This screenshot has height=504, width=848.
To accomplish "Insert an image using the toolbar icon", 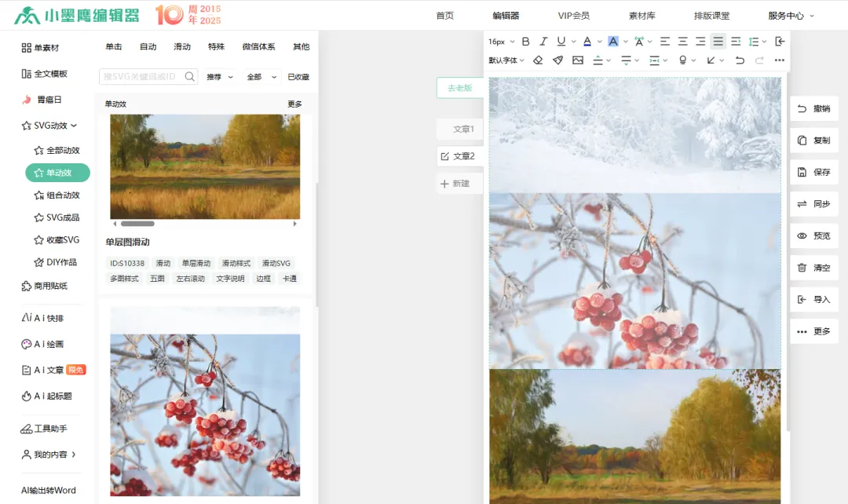I will click(x=578, y=60).
